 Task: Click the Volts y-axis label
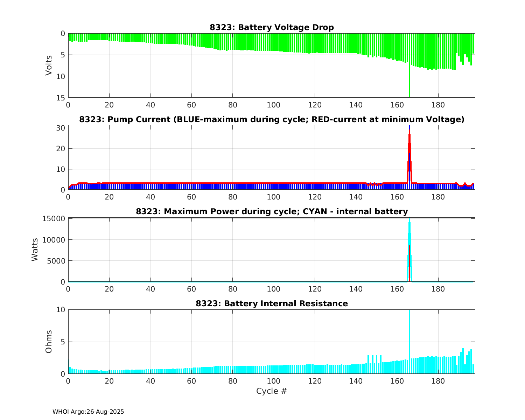[49, 65]
